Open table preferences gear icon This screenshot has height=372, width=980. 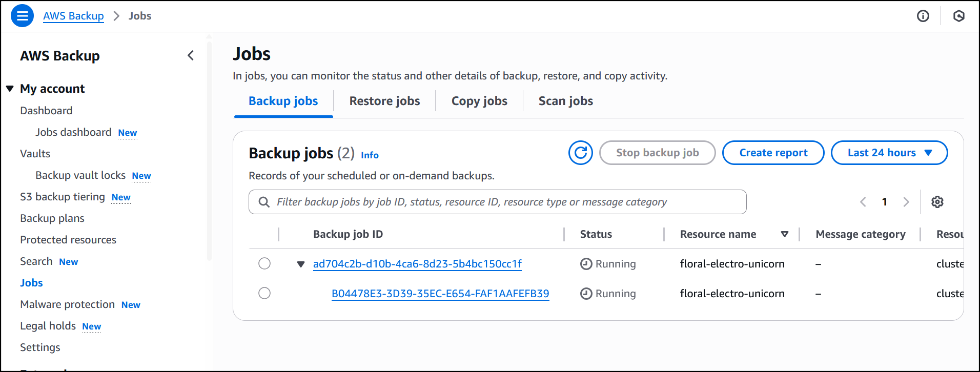tap(937, 202)
